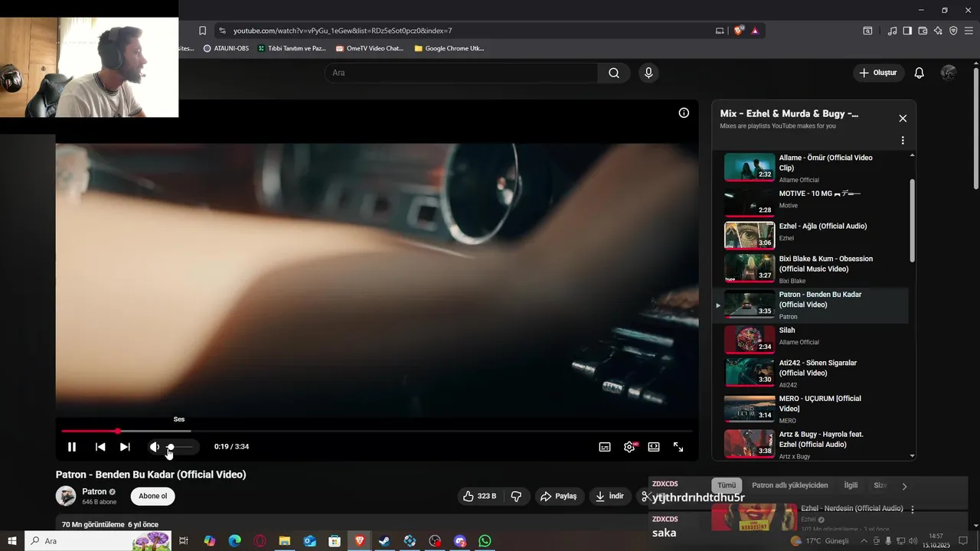Screen dimensions: 980x551
Task: Switch the video to fullscreen
Action: coord(678,447)
